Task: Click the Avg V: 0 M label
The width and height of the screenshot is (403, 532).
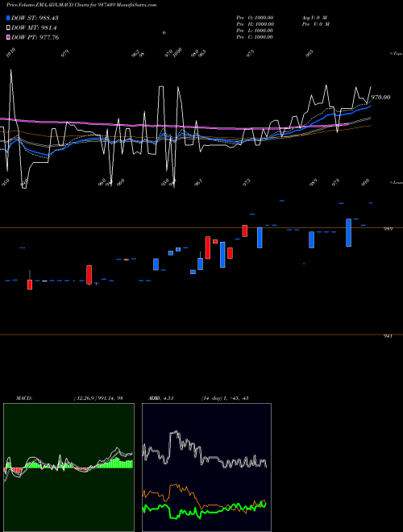Action: tap(314, 17)
